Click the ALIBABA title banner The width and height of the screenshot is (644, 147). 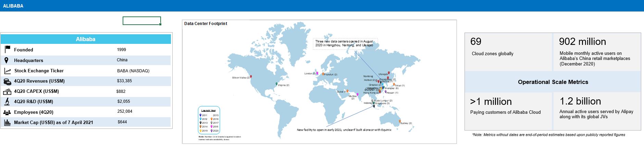coord(13,6)
